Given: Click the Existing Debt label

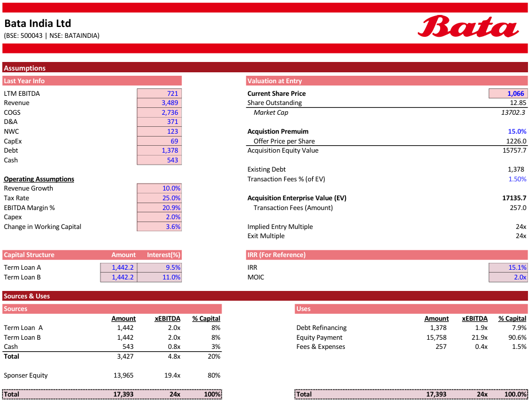Looking at the screenshot, I should coord(266,169).
